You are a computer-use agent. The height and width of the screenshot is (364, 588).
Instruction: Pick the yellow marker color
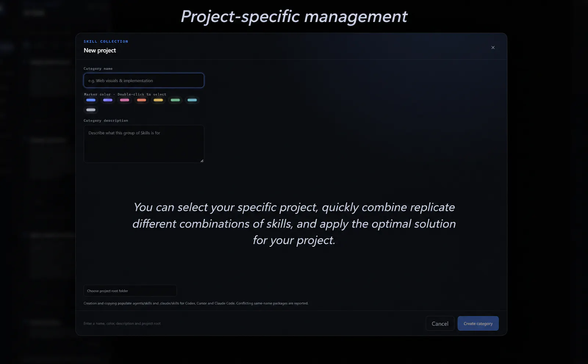click(x=158, y=100)
